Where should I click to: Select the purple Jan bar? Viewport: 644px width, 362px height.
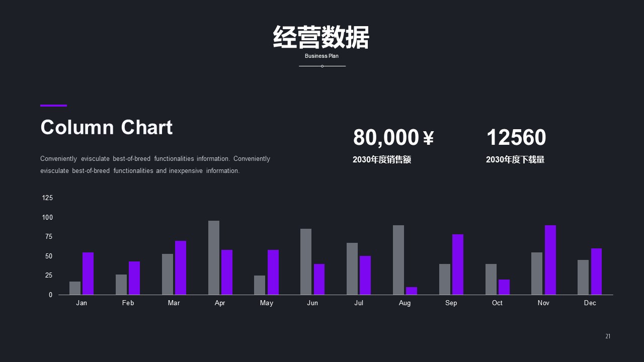pos(88,274)
